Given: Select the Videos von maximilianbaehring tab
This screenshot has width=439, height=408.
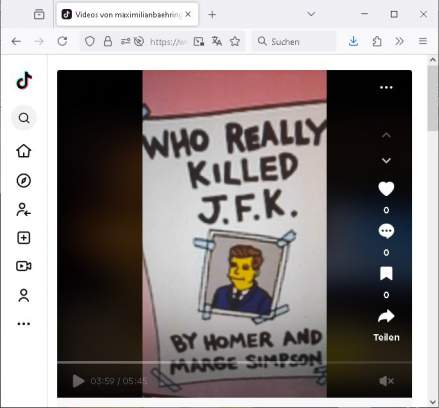Looking at the screenshot, I should coord(127,14).
